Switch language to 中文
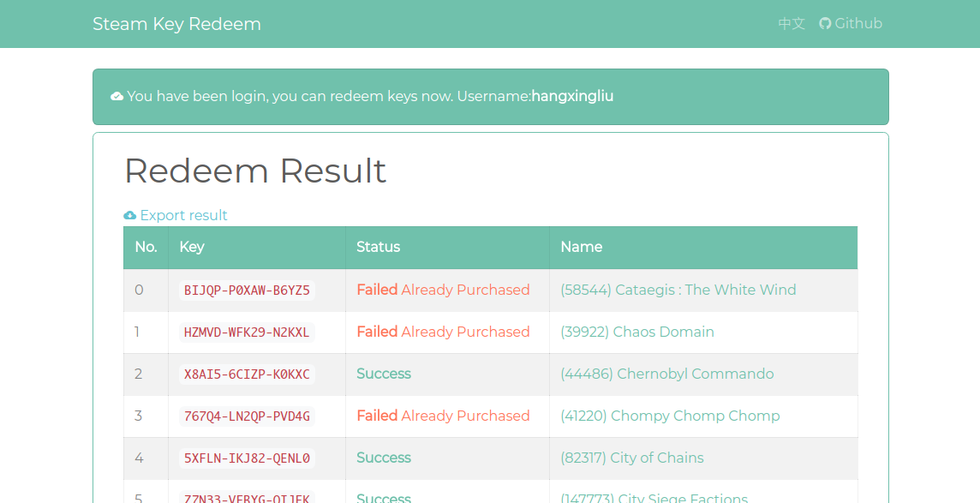This screenshot has width=980, height=503. (792, 24)
